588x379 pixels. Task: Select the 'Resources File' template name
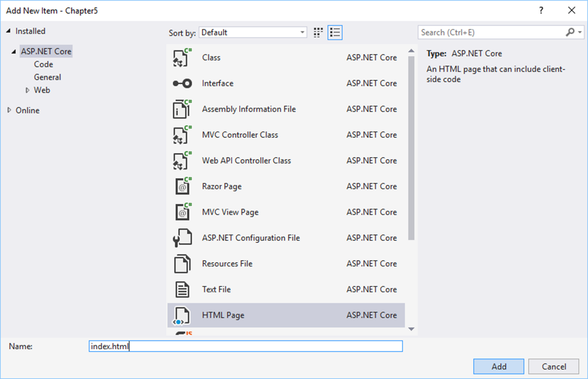[227, 264]
